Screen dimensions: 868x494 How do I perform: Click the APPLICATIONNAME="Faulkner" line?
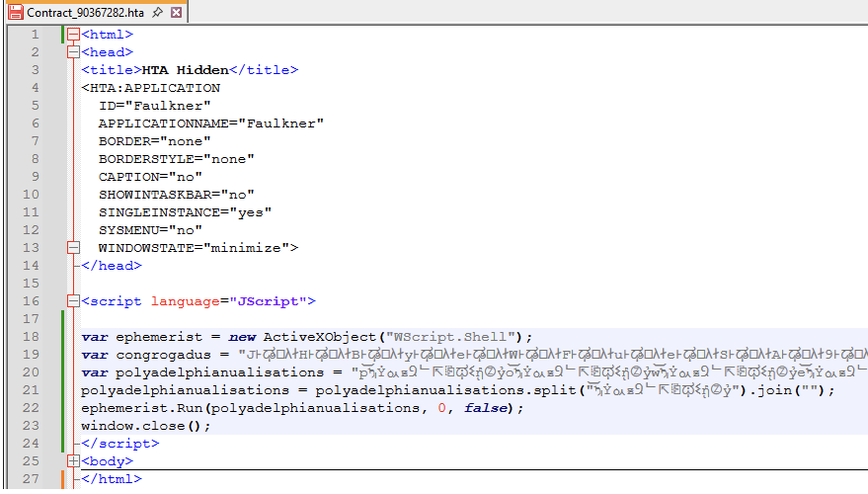(x=211, y=123)
